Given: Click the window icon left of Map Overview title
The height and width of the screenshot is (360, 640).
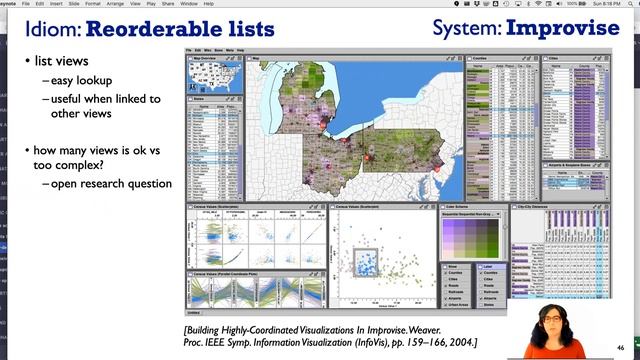Looking at the screenshot, I should (191, 58).
